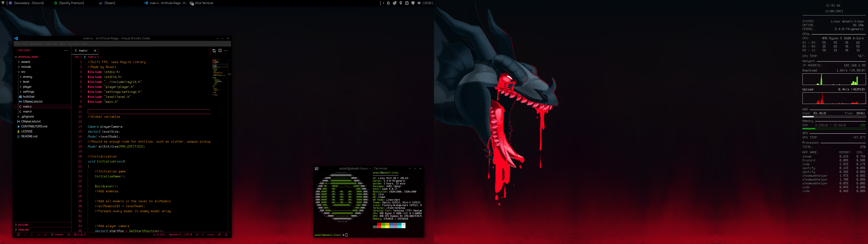Switch to Steam window in taskbar
This screenshot has height=244, width=868.
[x=107, y=3]
